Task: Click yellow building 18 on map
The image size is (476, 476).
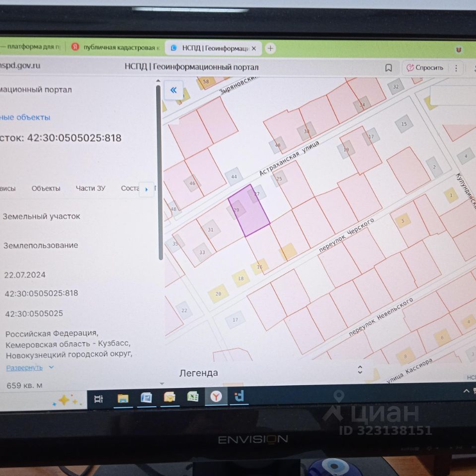Action: click(241, 278)
